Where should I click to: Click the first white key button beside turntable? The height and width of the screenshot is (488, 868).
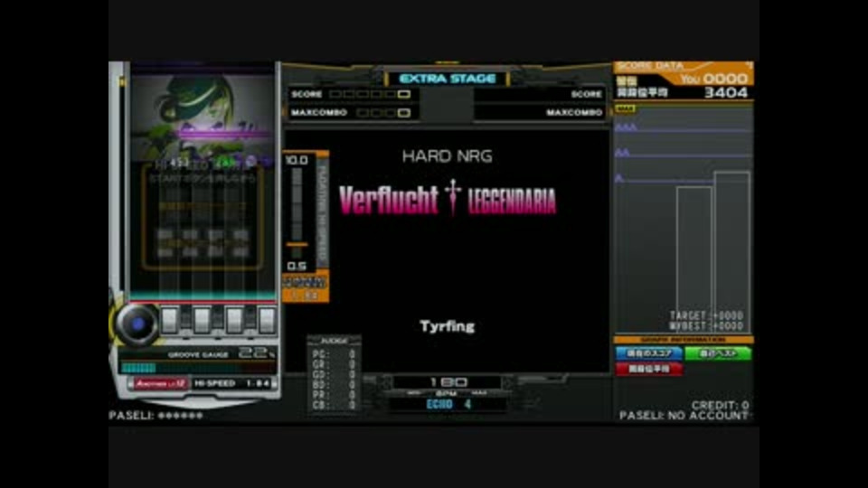pyautogui.click(x=169, y=320)
